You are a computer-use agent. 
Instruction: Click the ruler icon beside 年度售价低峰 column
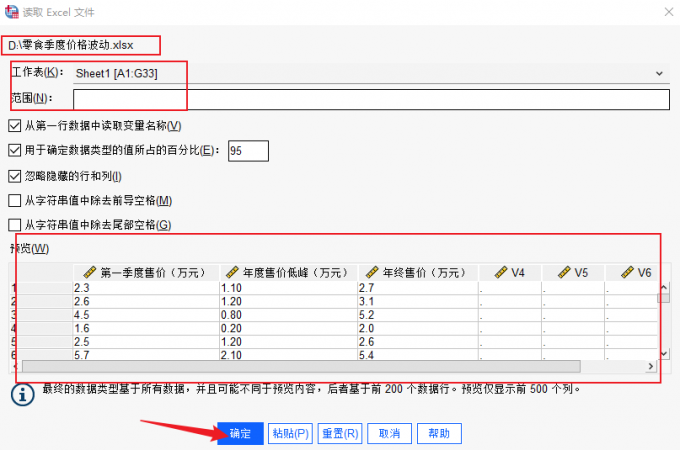[229, 272]
